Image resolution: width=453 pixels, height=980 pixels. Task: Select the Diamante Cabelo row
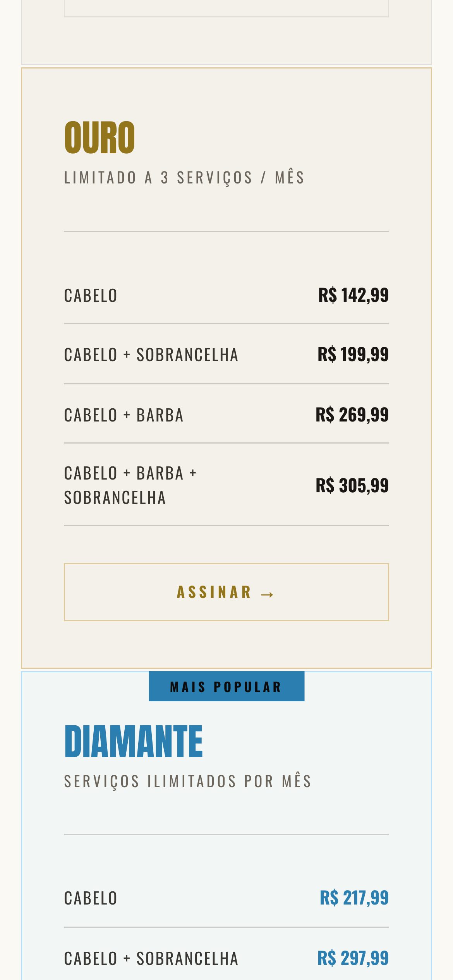pos(226,898)
